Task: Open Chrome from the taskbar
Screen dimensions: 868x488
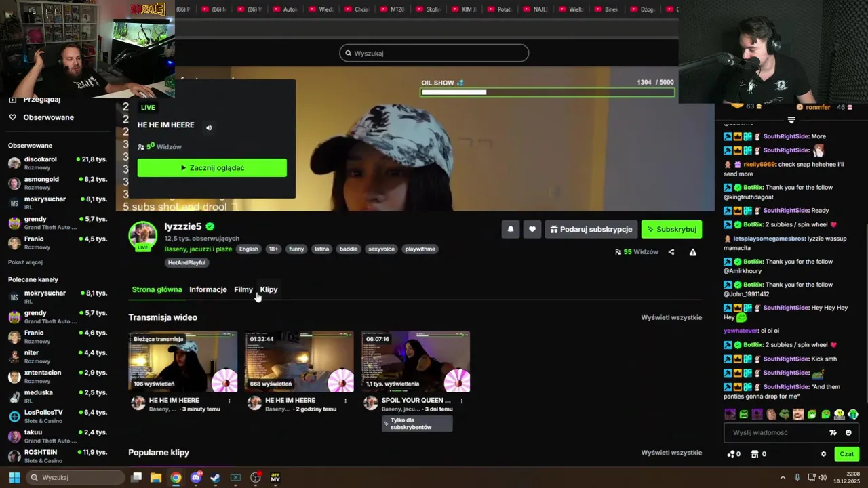Action: [x=176, y=477]
